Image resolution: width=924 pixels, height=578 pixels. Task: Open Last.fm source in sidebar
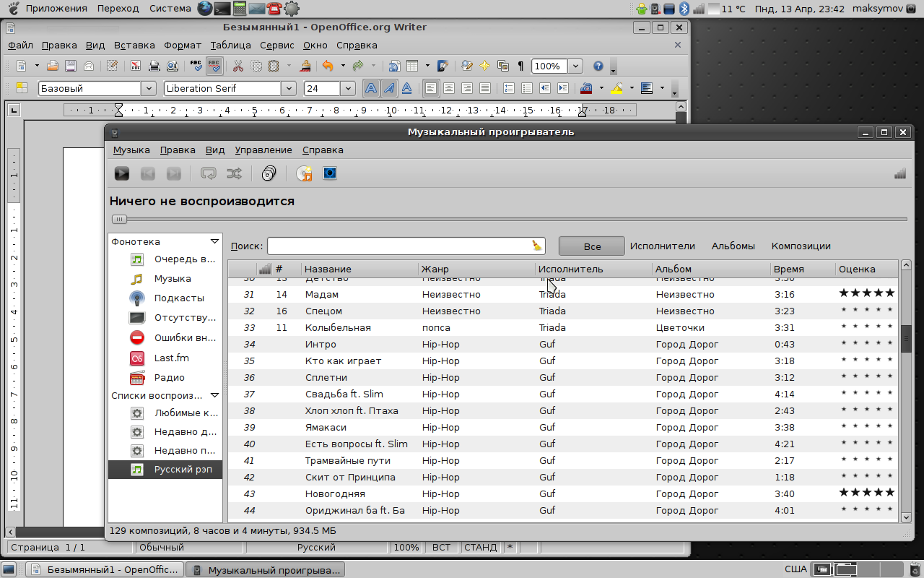click(x=165, y=358)
